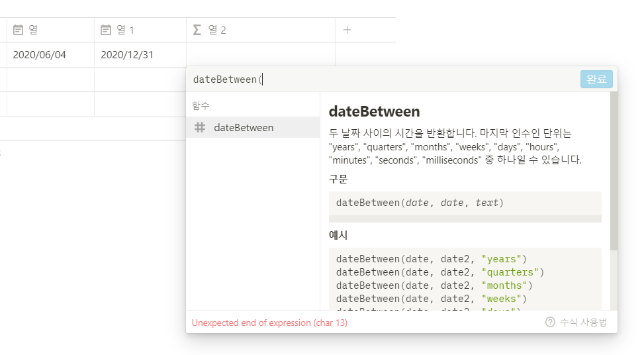Select the 2020/06/04 date cell
Image resolution: width=644 pixels, height=355 pixels.
coord(50,55)
